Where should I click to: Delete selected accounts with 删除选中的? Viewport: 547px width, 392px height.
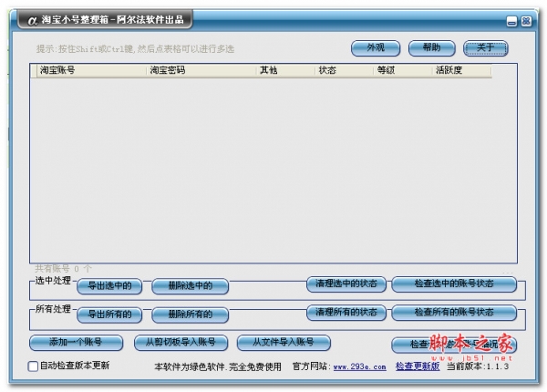(191, 286)
